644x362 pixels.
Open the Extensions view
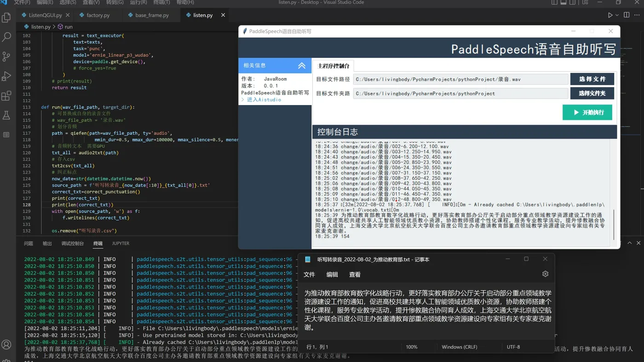coord(6,96)
